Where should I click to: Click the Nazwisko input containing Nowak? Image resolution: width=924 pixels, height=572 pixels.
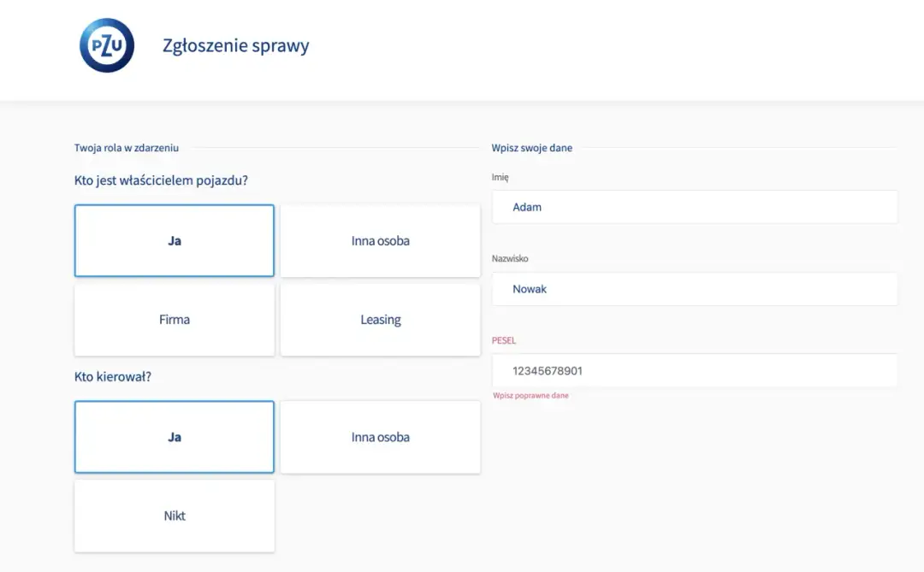point(695,288)
